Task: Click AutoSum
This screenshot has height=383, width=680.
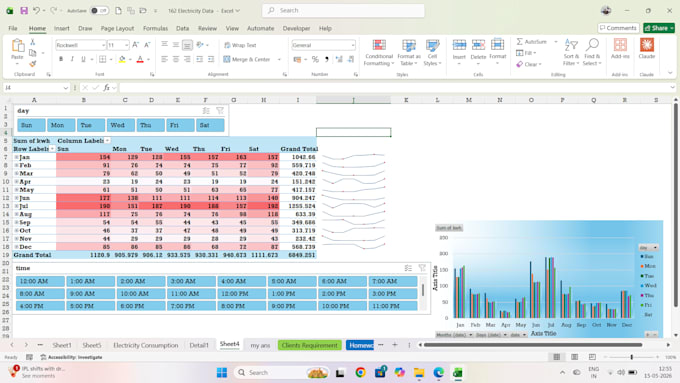Action: [532, 42]
